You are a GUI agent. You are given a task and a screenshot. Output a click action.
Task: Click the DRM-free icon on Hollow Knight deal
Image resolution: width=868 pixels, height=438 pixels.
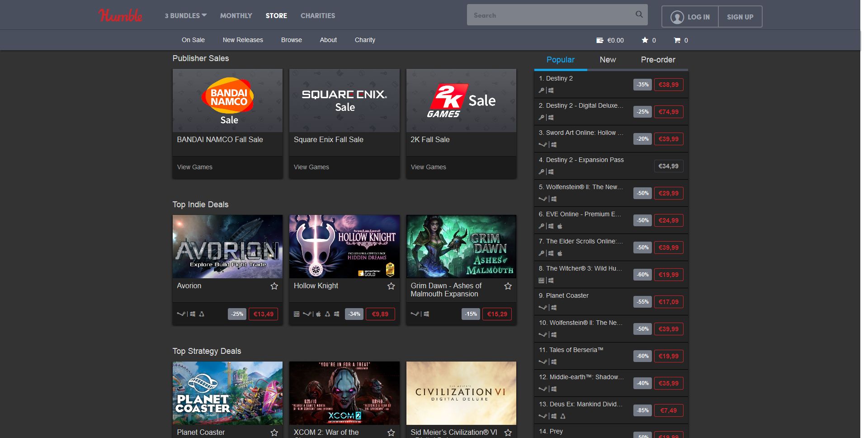(x=297, y=314)
